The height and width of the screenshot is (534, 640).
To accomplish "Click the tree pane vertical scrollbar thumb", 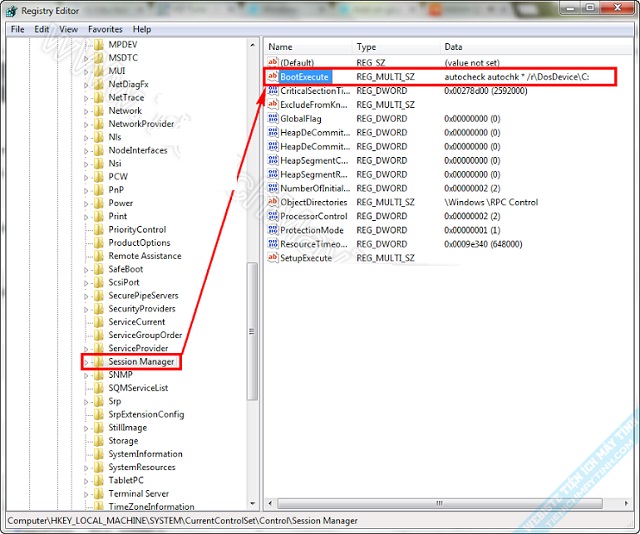I will [x=252, y=332].
